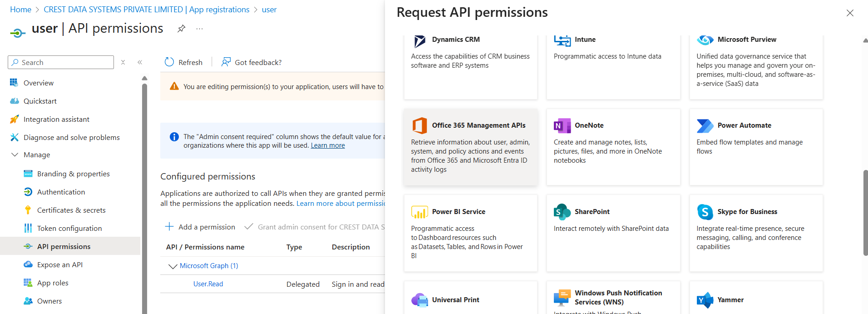Open the User.Read permission link
Image resolution: width=868 pixels, height=314 pixels.
tap(208, 284)
